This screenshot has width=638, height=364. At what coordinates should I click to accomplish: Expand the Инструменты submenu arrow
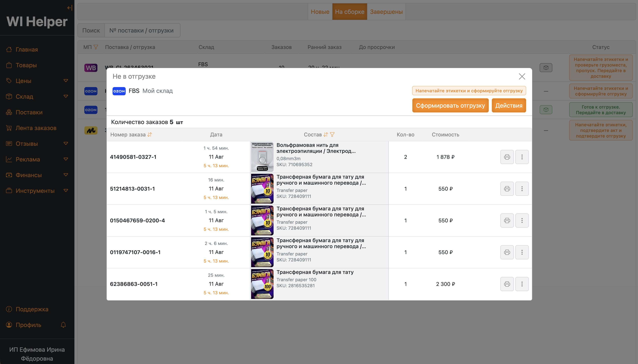click(x=66, y=191)
